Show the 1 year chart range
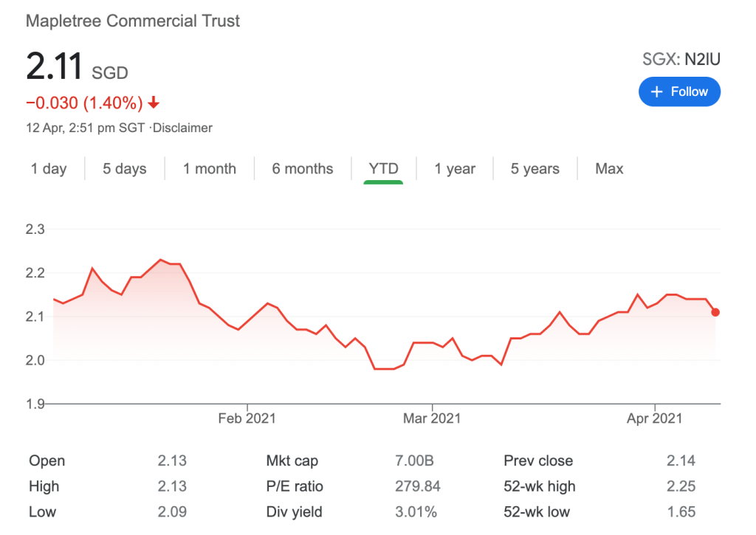This screenshot has height=535, width=756. coord(455,169)
